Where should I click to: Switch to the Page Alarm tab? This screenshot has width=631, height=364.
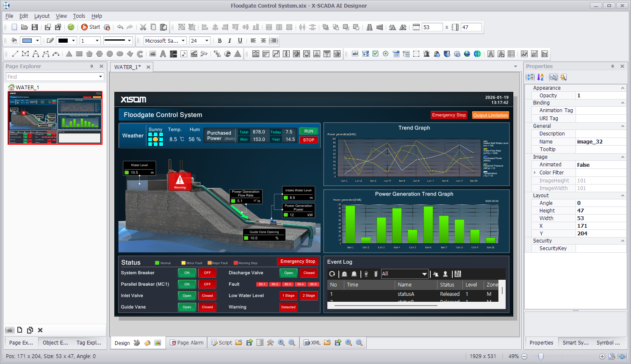click(x=186, y=343)
